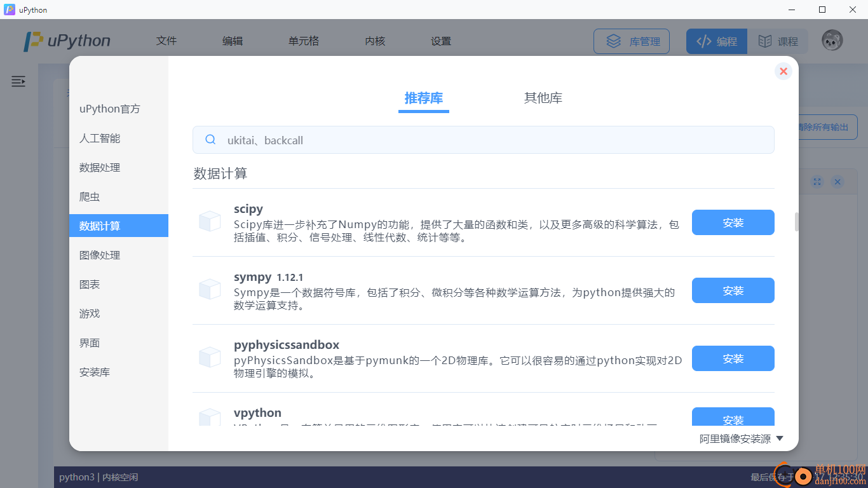Select 数据处理 category
This screenshot has width=868, height=488.
pyautogui.click(x=119, y=167)
